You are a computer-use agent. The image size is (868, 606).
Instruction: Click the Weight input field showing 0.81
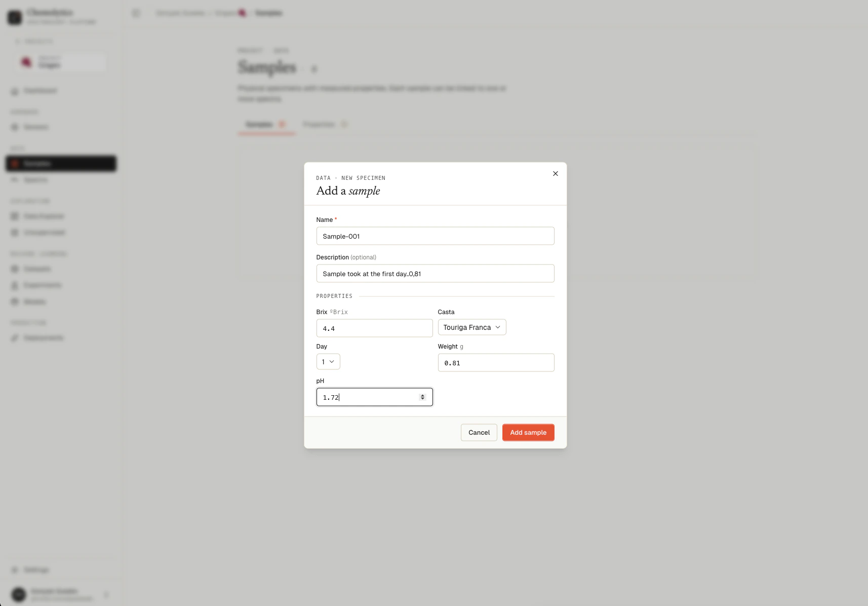coord(496,363)
